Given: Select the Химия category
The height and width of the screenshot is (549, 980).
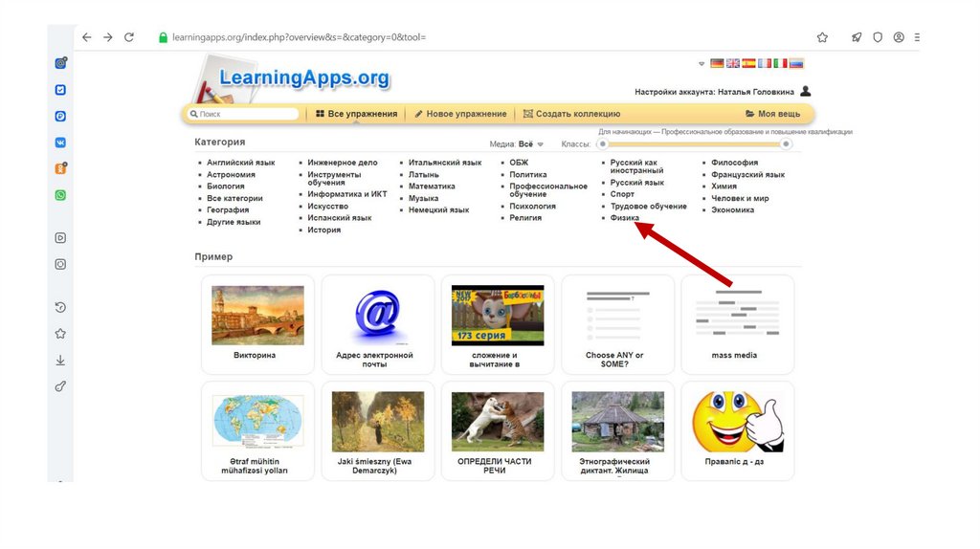Looking at the screenshot, I should tap(724, 187).
